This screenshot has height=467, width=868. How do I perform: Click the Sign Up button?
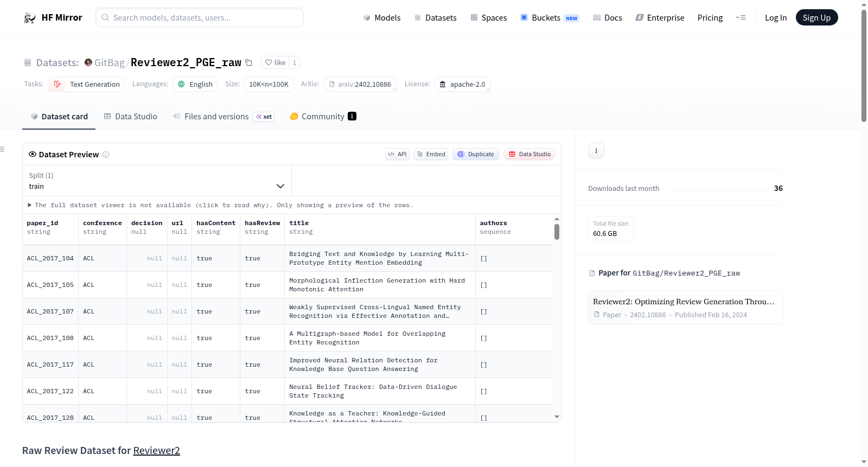click(816, 17)
